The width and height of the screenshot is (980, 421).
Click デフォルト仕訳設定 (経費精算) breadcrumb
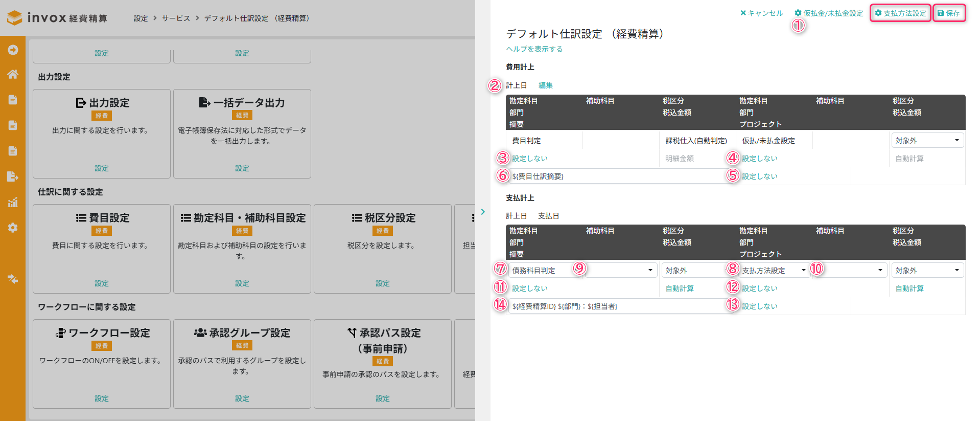(x=257, y=18)
